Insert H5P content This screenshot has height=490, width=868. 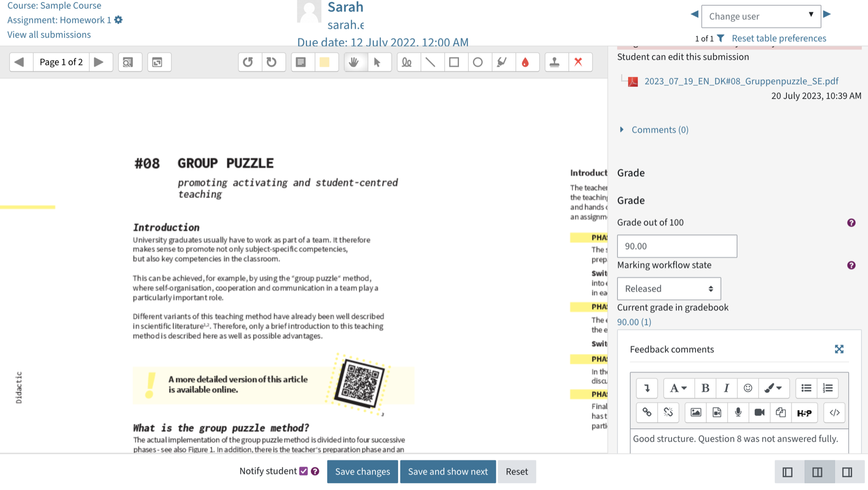point(805,412)
